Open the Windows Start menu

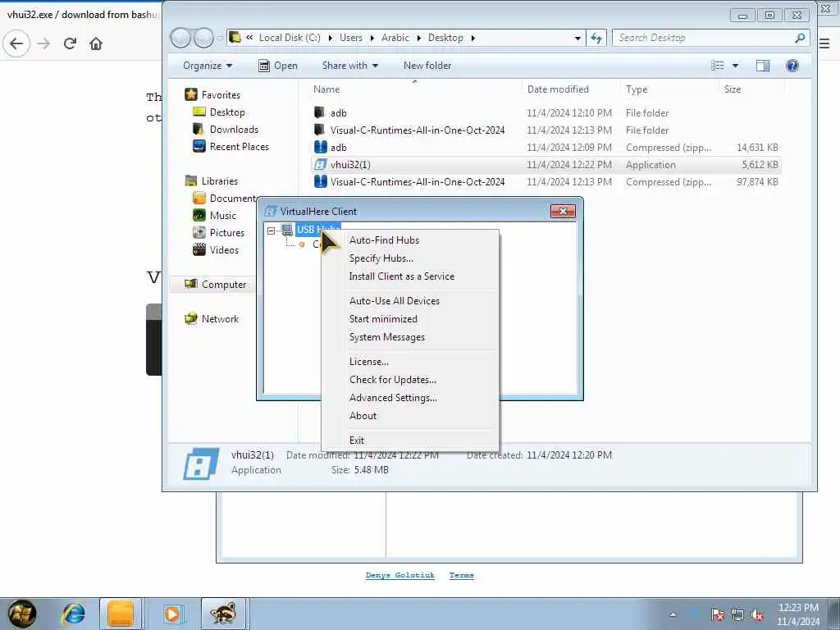coord(21,614)
